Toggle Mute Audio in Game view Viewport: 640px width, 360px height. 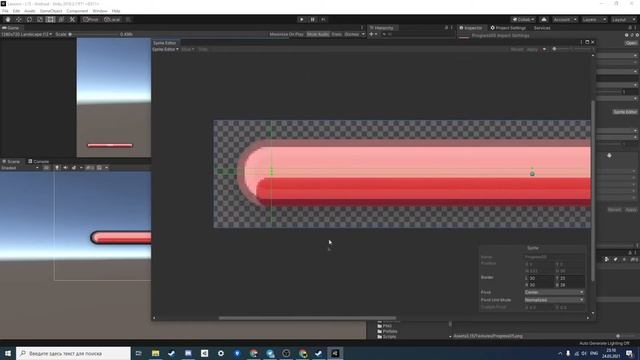318,34
